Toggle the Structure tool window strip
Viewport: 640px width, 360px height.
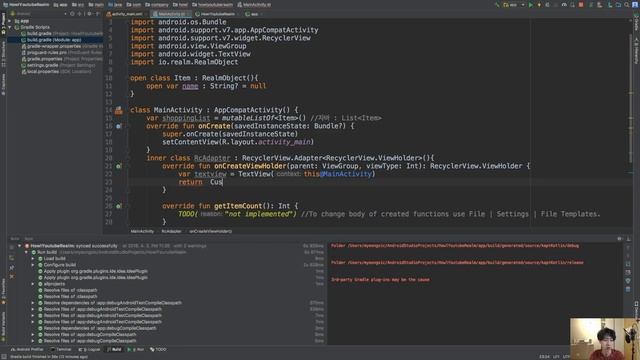3,55
